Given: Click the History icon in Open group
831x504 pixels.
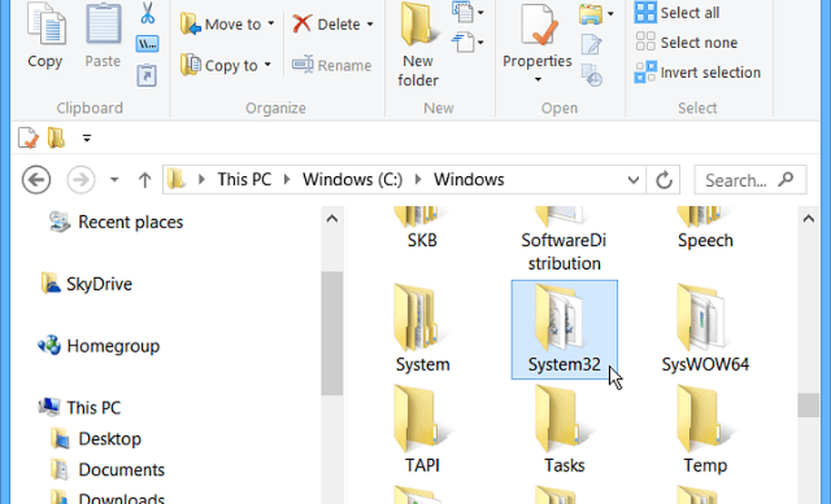Looking at the screenshot, I should pos(592,76).
